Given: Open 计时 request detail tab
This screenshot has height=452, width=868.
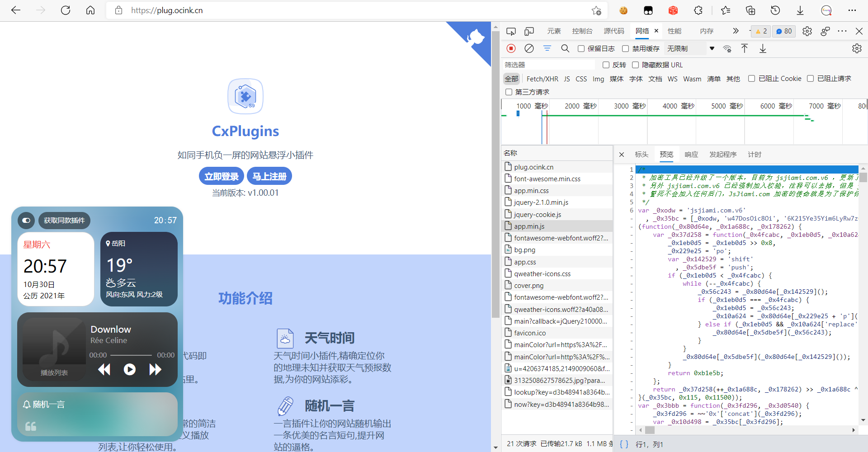Looking at the screenshot, I should pyautogui.click(x=755, y=155).
